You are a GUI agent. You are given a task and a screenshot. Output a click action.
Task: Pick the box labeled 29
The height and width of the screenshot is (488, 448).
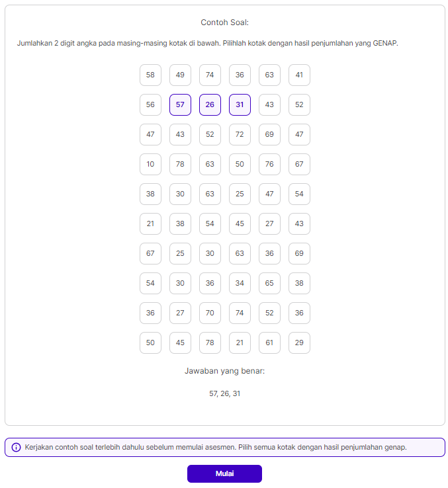299,343
